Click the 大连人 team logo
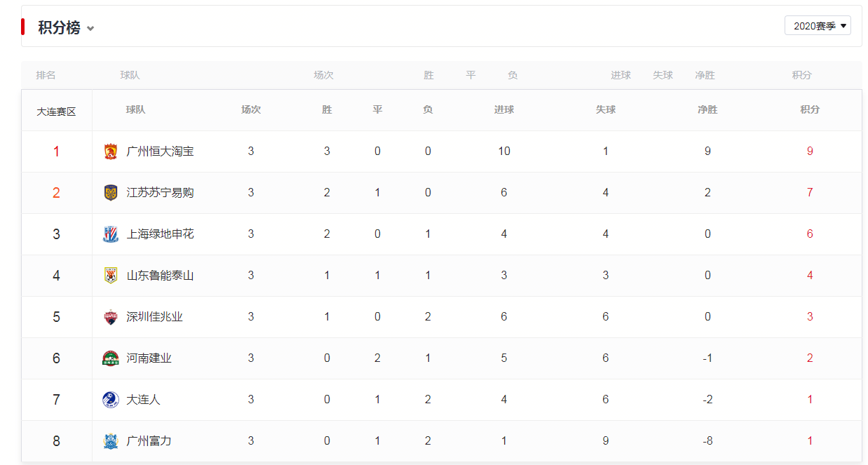The height and width of the screenshot is (465, 868). (111, 400)
